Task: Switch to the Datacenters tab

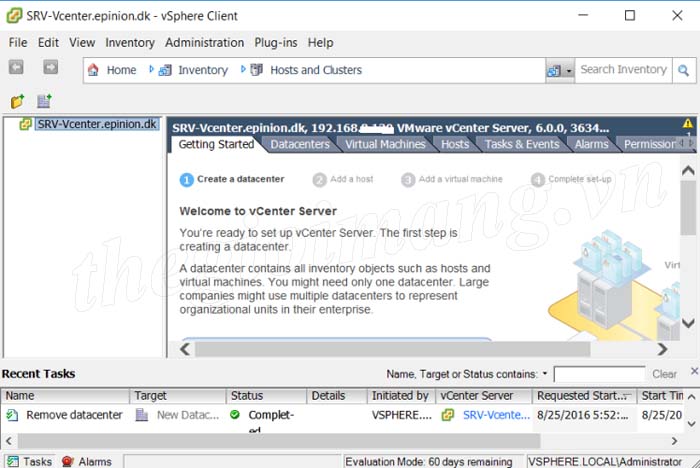Action: click(300, 144)
